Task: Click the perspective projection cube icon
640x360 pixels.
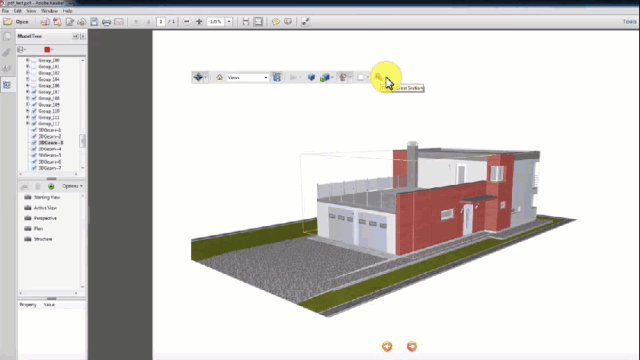Action: point(311,77)
